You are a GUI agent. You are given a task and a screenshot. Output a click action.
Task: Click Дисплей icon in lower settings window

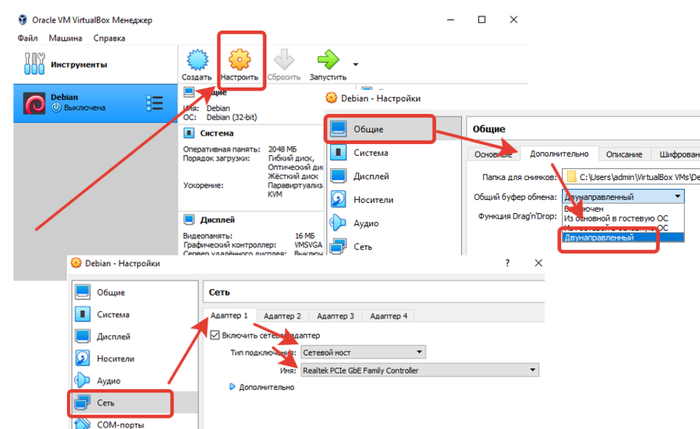pyautogui.click(x=83, y=336)
